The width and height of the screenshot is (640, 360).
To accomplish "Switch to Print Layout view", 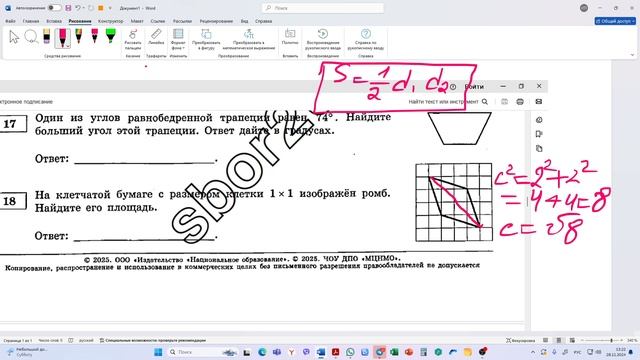I will coord(559,340).
